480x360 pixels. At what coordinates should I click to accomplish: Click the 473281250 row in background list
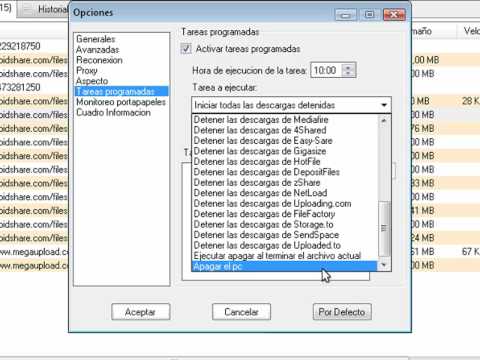click(33, 87)
